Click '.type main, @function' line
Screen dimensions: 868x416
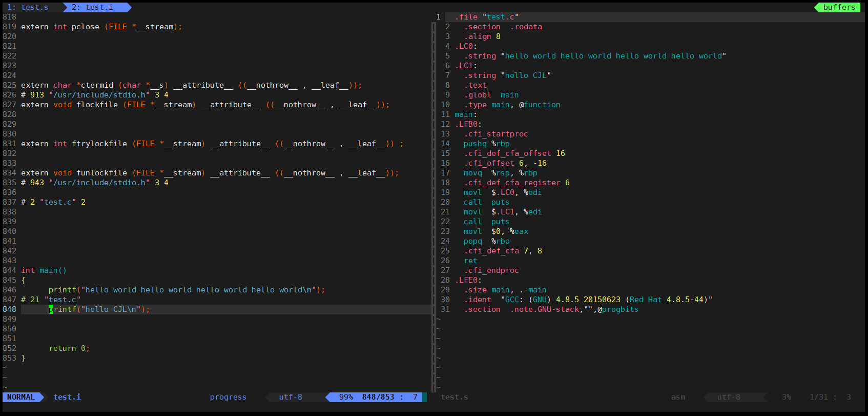click(x=512, y=105)
